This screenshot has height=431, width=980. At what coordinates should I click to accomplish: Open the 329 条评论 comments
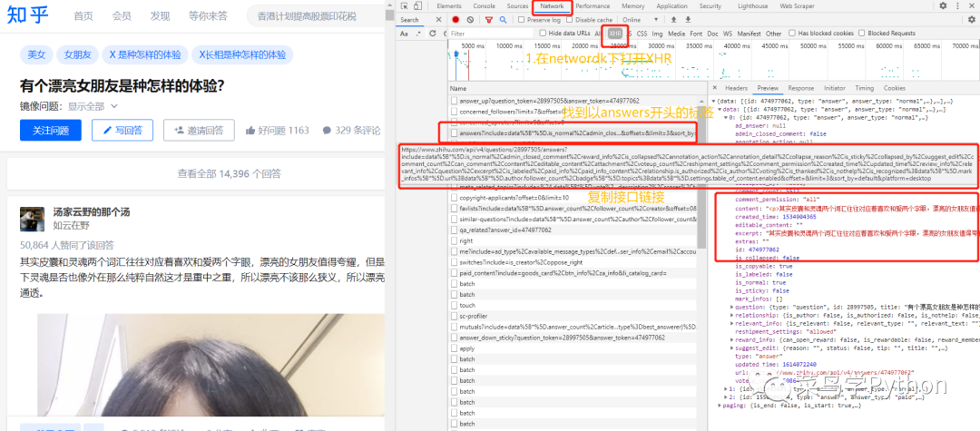[x=351, y=131]
